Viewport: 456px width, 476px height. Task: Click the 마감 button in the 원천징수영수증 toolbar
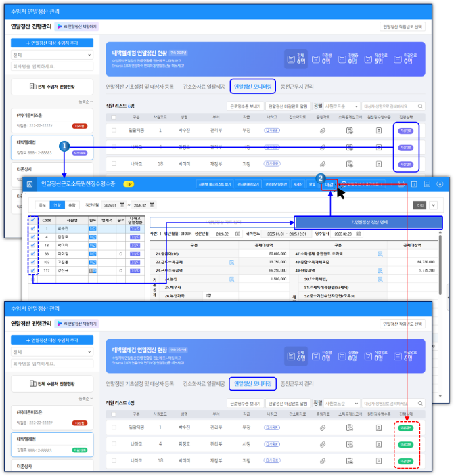(x=329, y=185)
